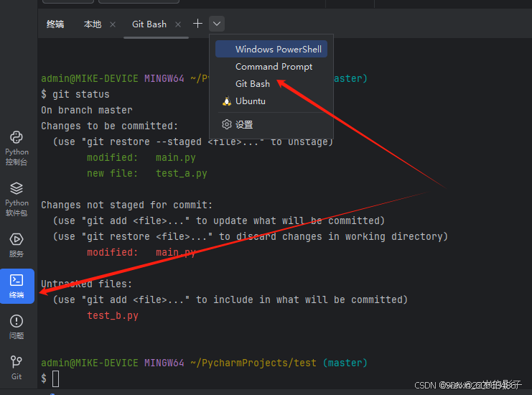This screenshot has width=532, height=395.
Task: Click the red 'test_b.py' untracked file
Action: 113,315
